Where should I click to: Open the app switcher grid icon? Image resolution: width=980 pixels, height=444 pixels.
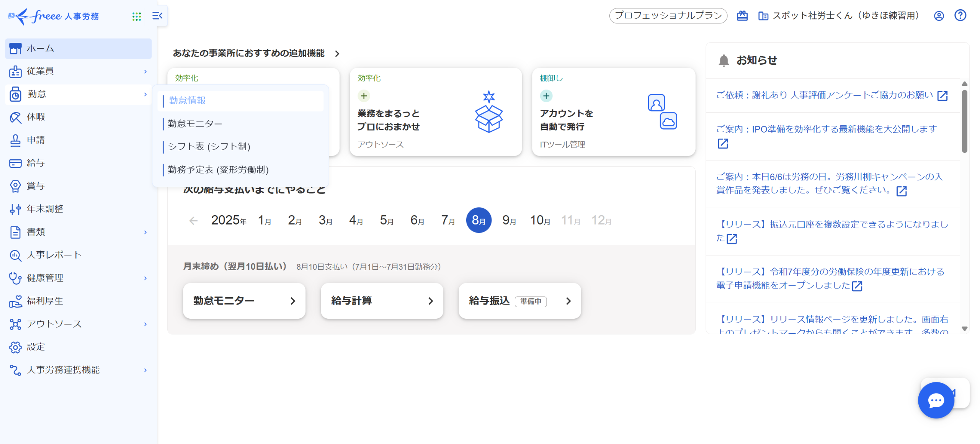pyautogui.click(x=136, y=16)
